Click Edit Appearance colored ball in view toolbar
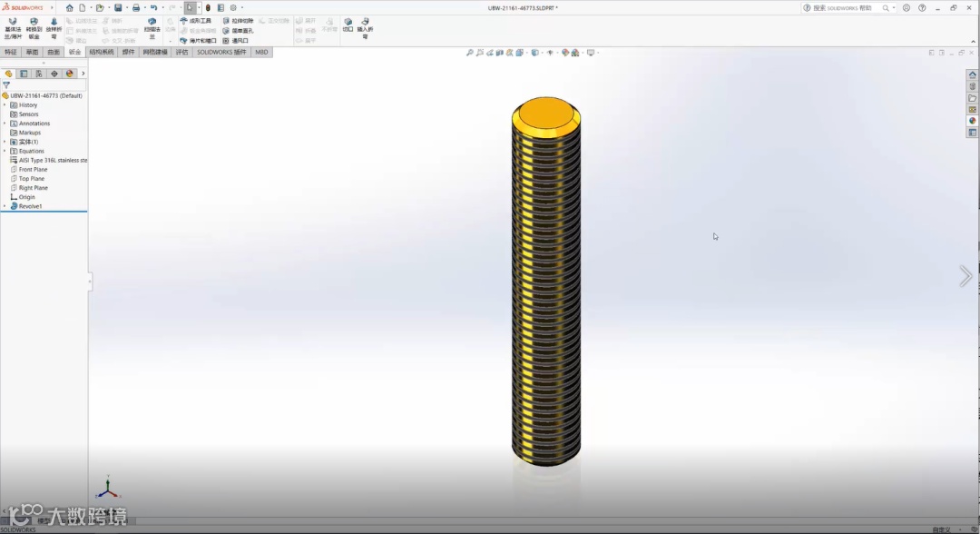980x534 pixels. tap(565, 53)
